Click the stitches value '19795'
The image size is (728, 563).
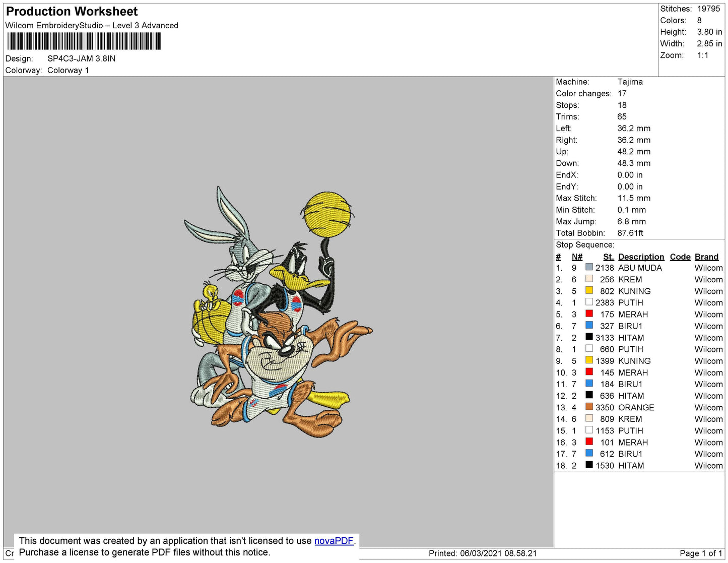708,9
